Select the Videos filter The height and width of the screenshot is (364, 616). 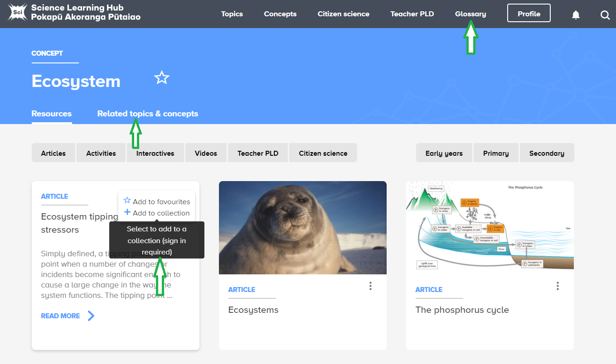click(x=206, y=153)
